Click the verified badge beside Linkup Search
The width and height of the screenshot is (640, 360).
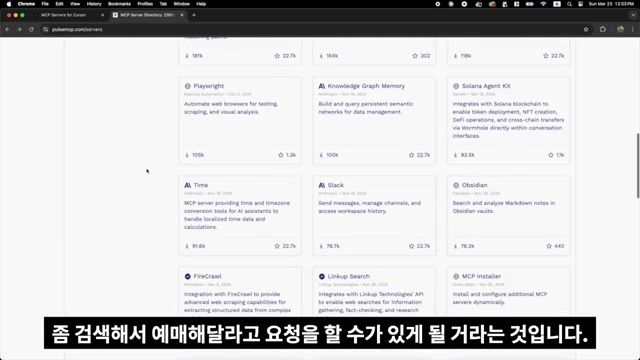tap(322, 276)
